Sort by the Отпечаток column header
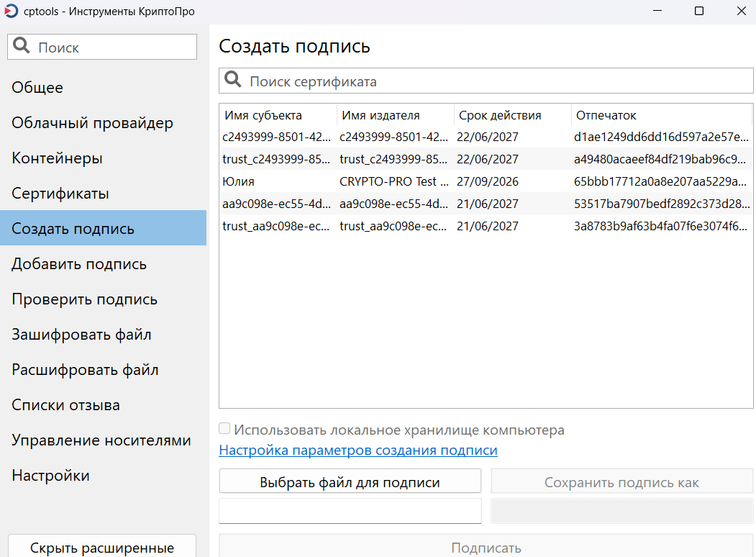The image size is (756, 557). [662, 115]
